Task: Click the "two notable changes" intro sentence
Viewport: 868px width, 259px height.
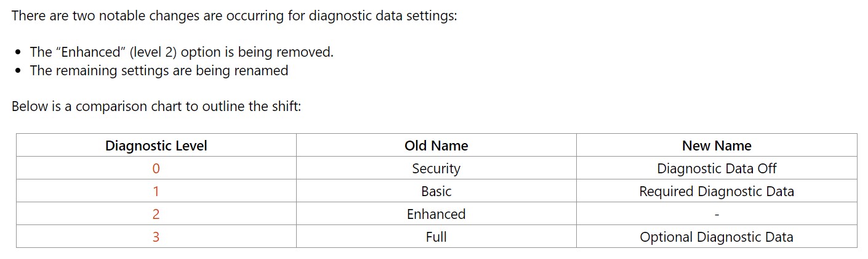Action: pyautogui.click(x=234, y=15)
